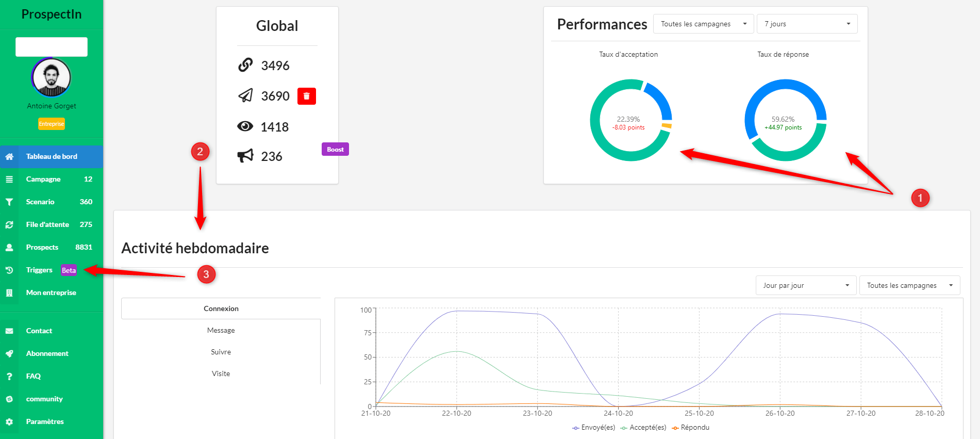980x439 pixels.
Task: Click the rocket icon beside Abonnement
Action: [9, 353]
